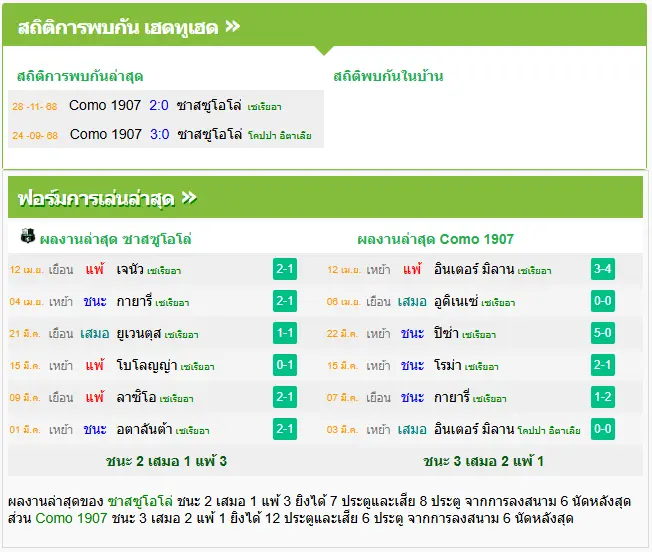Viewport: 652px width, 552px height.
Task: Click the อตาลันต้า match row
Action: tap(153, 429)
